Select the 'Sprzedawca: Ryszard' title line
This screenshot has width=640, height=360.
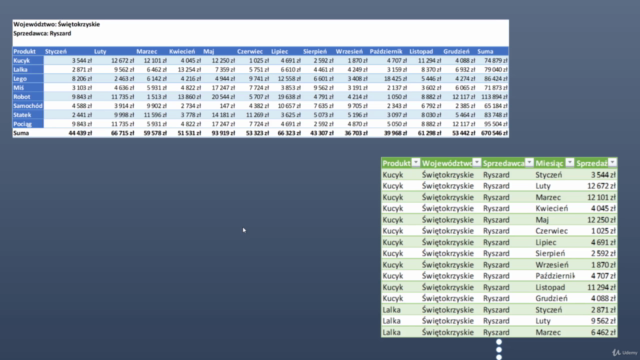pyautogui.click(x=42, y=33)
